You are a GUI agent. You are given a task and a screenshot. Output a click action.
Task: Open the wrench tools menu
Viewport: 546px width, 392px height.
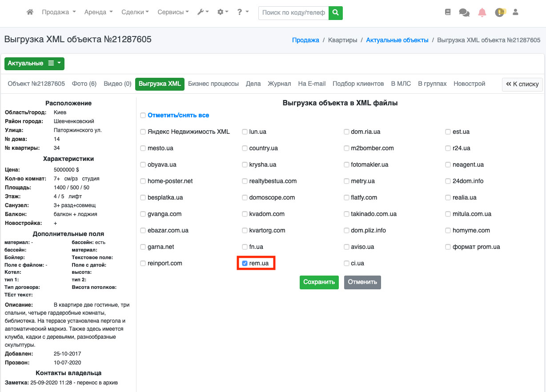point(203,12)
